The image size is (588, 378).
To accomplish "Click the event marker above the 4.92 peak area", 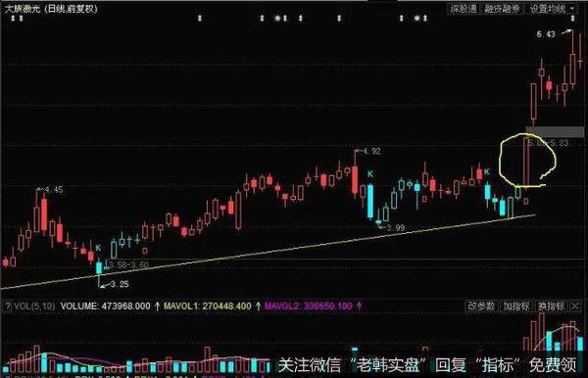I will pyautogui.click(x=339, y=18).
